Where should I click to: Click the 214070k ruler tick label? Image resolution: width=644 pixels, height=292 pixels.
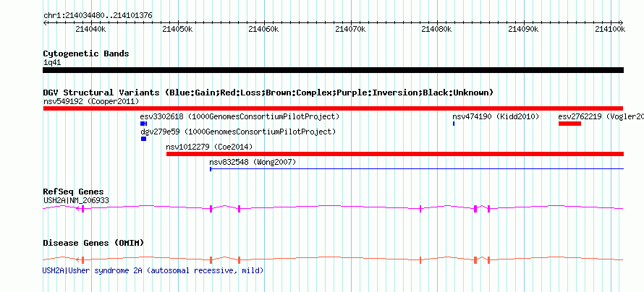click(x=350, y=29)
